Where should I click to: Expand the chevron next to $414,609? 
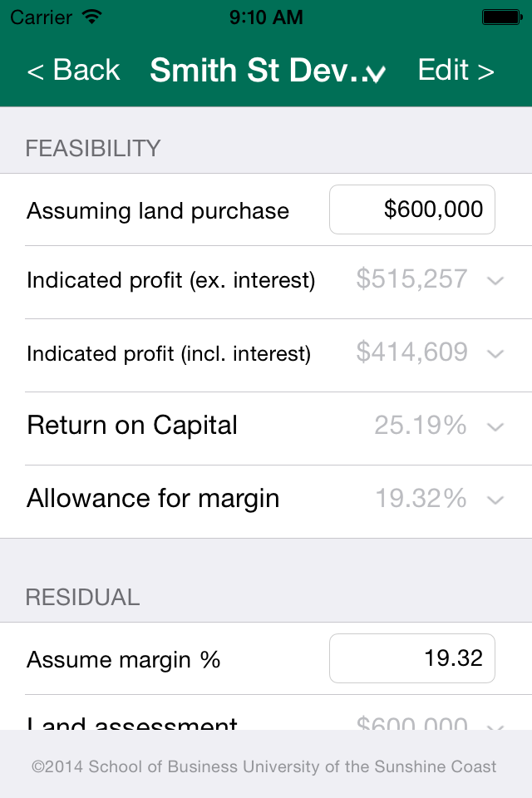click(495, 354)
